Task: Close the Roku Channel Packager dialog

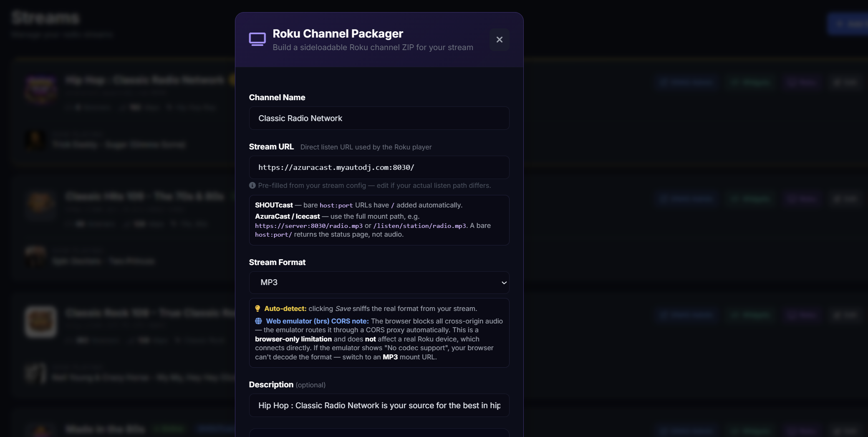Action: click(499, 40)
